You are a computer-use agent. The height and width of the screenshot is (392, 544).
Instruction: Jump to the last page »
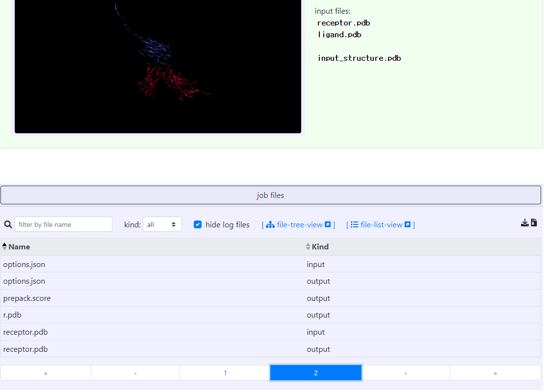click(x=495, y=373)
